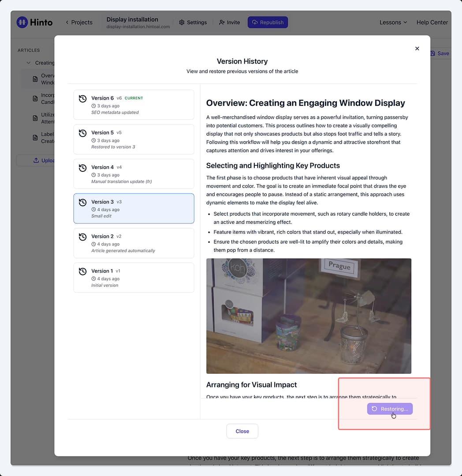Click the Invite person icon

pos(222,22)
